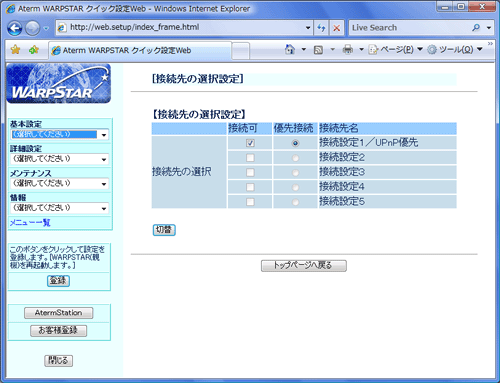
Task: Stop loading with the red X icon
Action: (337, 28)
